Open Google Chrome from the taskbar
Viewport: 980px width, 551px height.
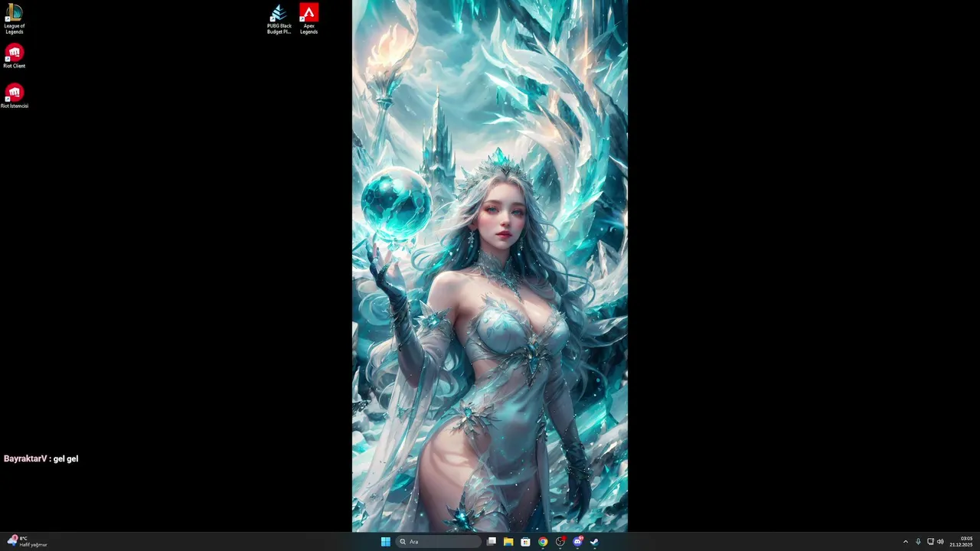[543, 542]
